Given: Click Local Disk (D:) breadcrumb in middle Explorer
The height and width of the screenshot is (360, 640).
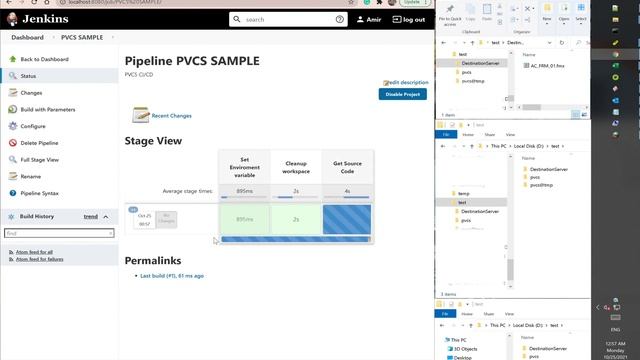Looking at the screenshot, I should point(529,146).
